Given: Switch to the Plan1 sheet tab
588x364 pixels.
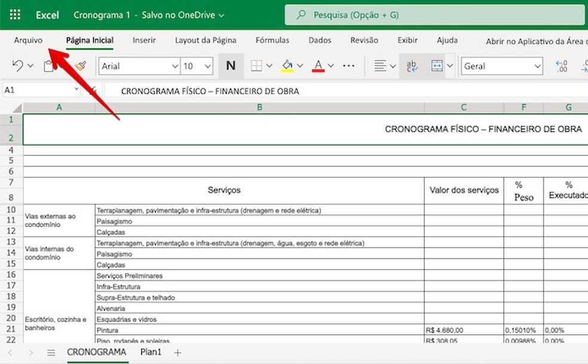Looking at the screenshot, I should [x=151, y=352].
